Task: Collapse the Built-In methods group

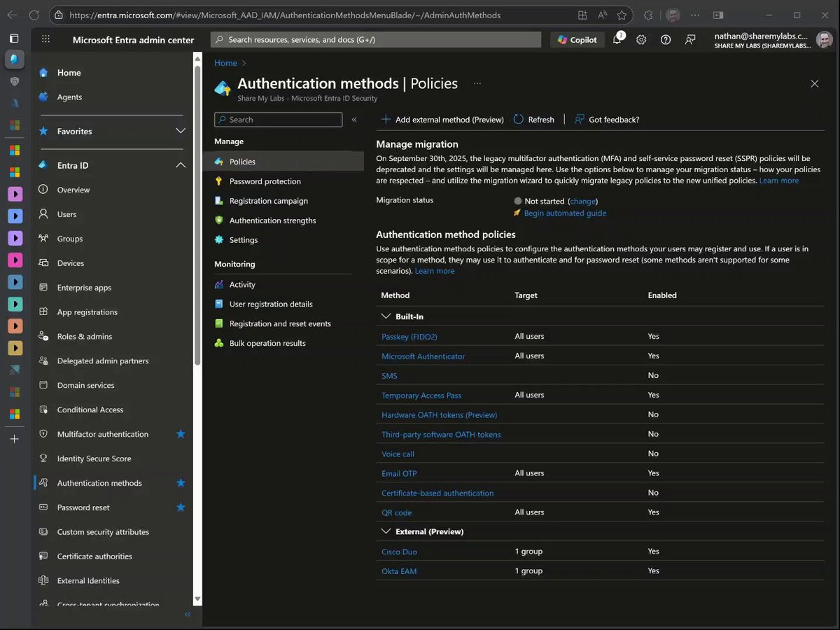Action: click(386, 316)
